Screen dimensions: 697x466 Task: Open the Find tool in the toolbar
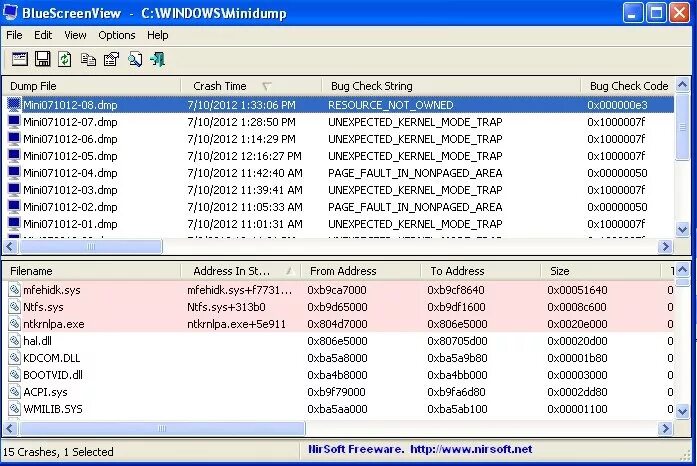[x=135, y=59]
